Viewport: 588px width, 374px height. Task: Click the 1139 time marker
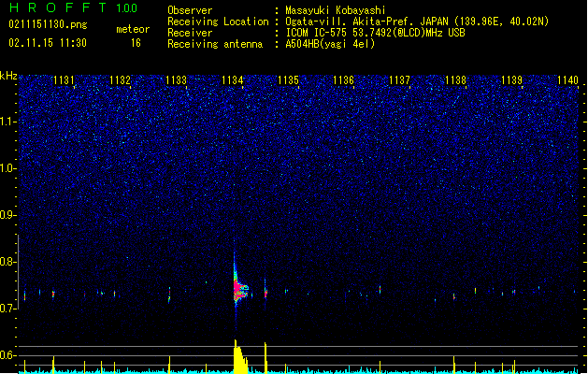(x=511, y=79)
